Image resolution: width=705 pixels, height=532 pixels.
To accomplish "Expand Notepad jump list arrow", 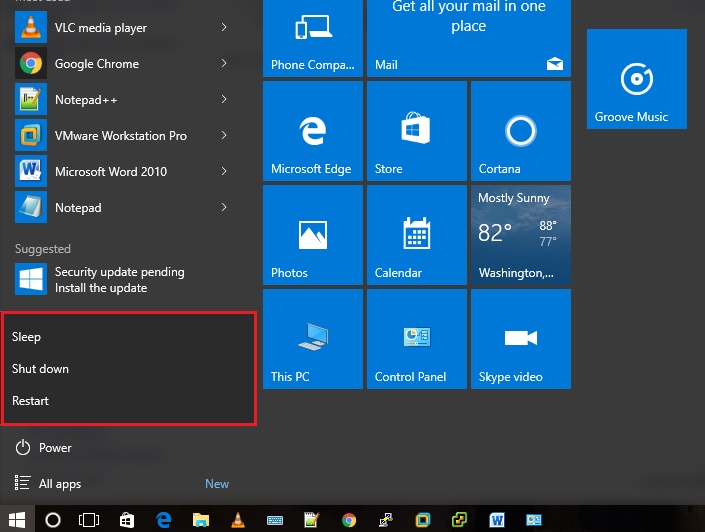I will (x=224, y=207).
